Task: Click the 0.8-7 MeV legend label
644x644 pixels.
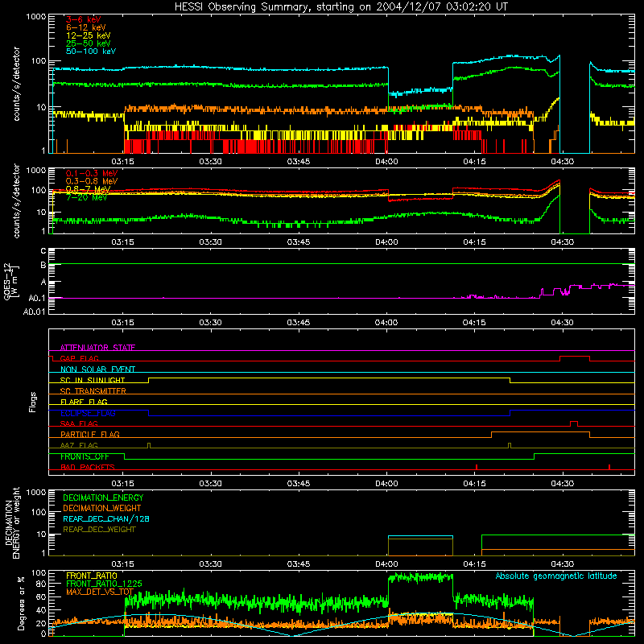Action: pyautogui.click(x=88, y=189)
